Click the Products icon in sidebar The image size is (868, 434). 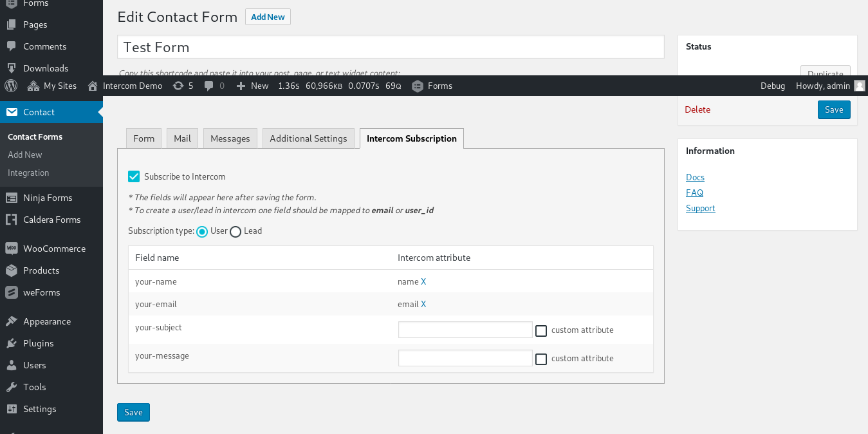[x=11, y=270]
